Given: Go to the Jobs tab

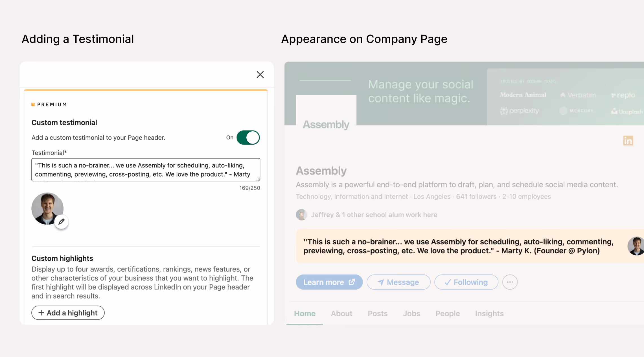Looking at the screenshot, I should click(411, 313).
